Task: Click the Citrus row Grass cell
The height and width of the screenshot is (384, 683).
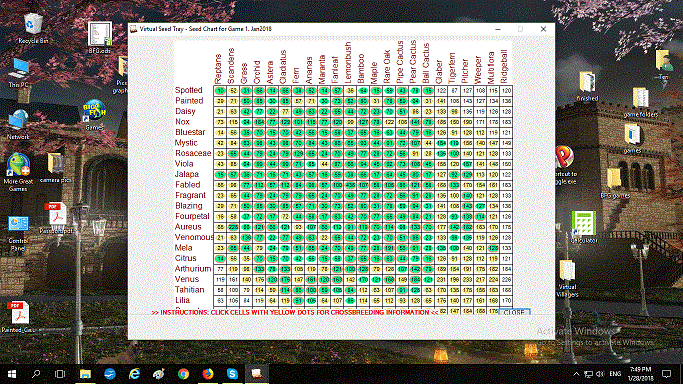Action: pyautogui.click(x=246, y=259)
